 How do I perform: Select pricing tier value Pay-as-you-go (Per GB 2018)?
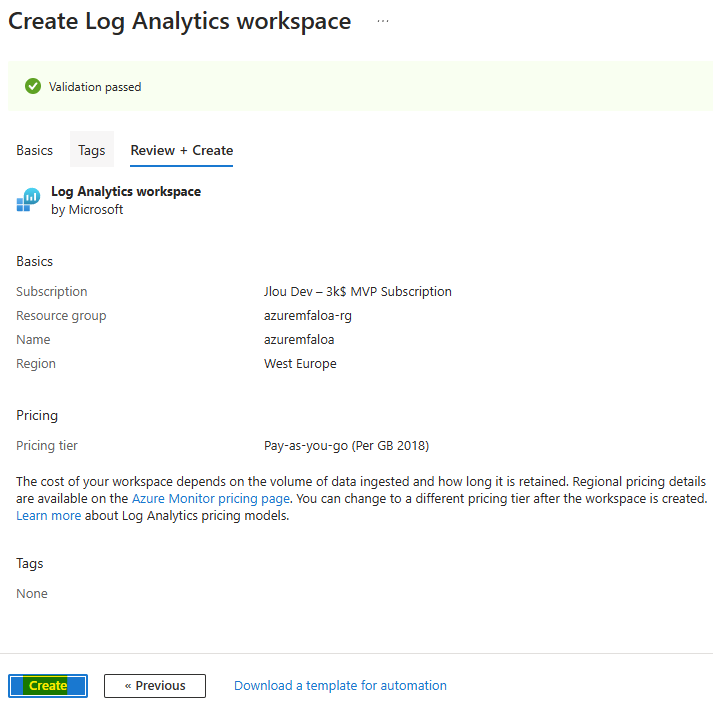point(346,446)
